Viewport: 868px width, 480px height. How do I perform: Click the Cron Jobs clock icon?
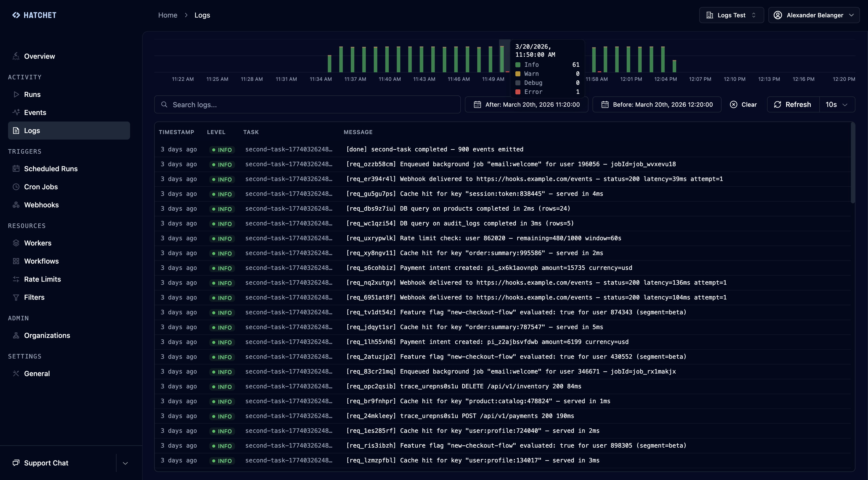pos(16,187)
